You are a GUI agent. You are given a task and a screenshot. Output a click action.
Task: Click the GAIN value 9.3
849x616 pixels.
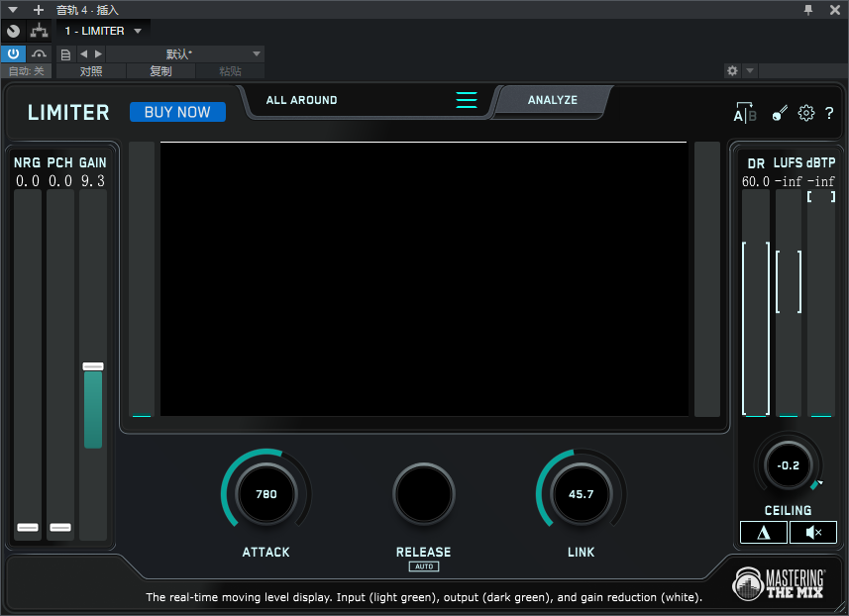(92, 181)
